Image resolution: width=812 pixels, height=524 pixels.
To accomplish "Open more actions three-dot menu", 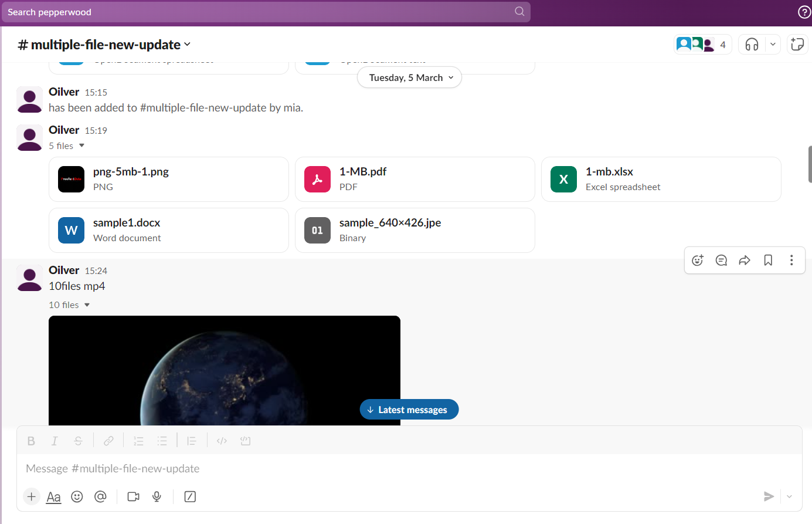I will [791, 261].
